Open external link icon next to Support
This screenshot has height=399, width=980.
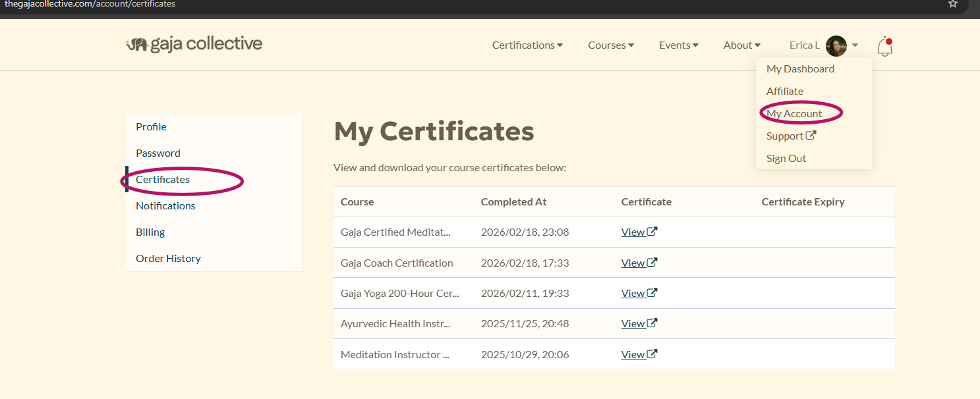(x=811, y=136)
